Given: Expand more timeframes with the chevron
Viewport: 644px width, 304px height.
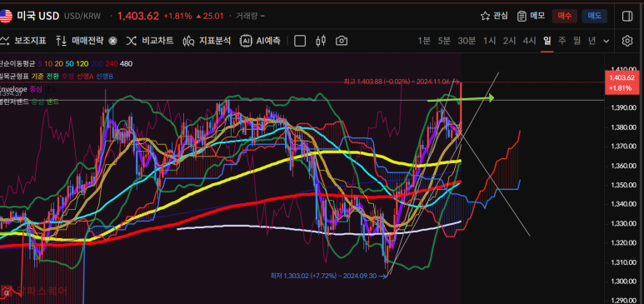Looking at the screenshot, I should [x=607, y=41].
